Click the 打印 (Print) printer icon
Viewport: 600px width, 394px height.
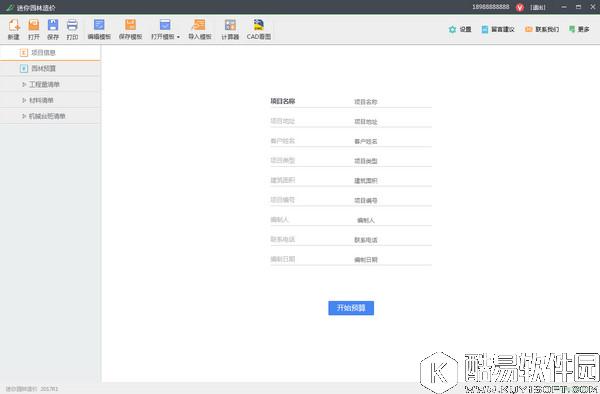coord(72,25)
